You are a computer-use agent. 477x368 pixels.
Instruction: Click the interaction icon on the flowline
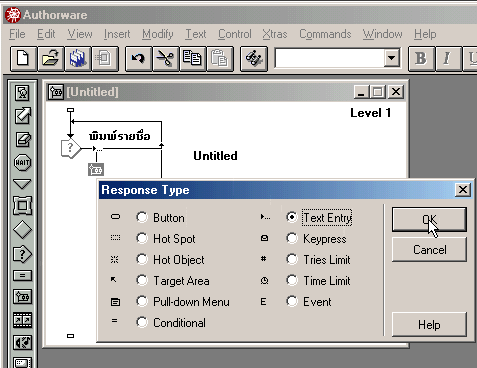point(71,148)
